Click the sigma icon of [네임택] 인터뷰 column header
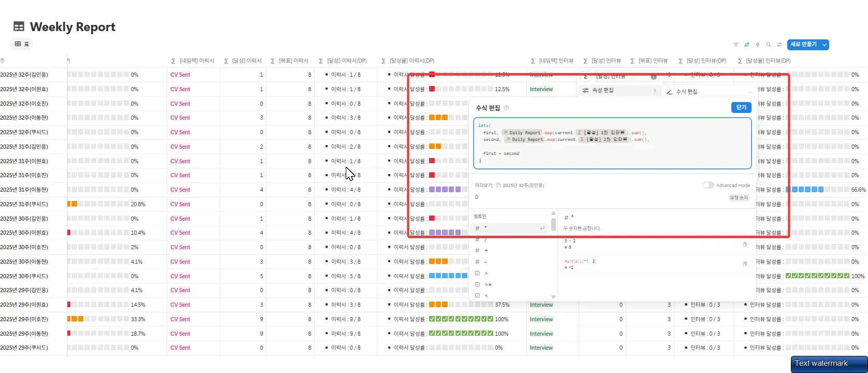868x373 pixels. [x=533, y=61]
